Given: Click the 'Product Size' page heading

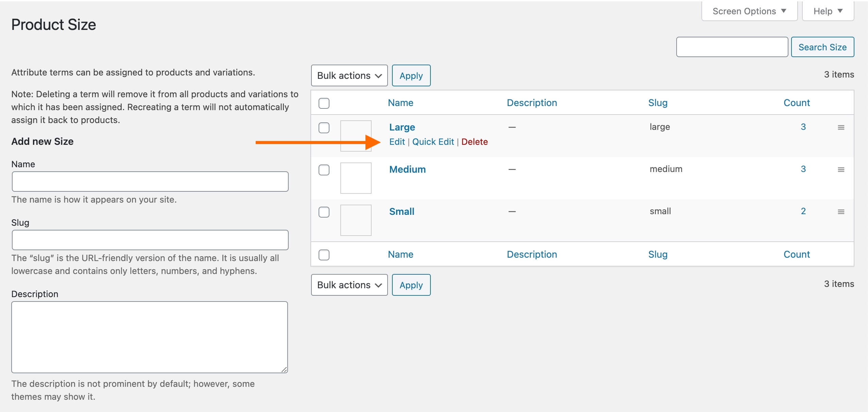Looking at the screenshot, I should [54, 24].
